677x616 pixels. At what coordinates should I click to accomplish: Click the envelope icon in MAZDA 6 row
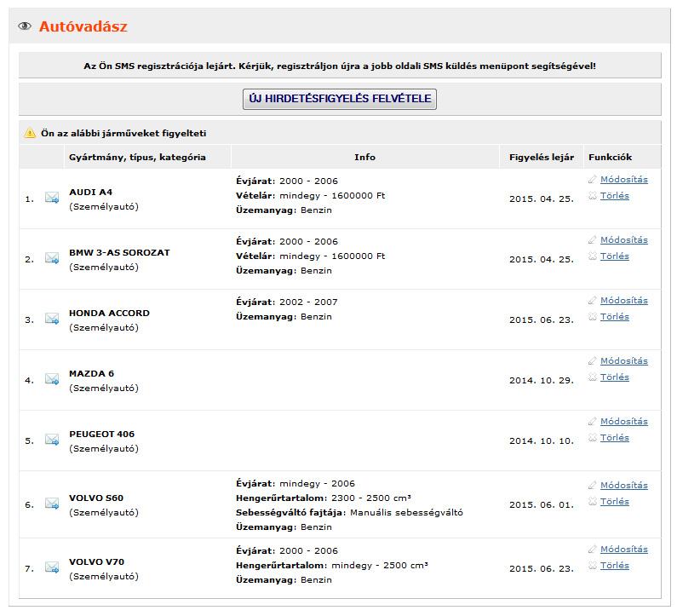(52, 379)
